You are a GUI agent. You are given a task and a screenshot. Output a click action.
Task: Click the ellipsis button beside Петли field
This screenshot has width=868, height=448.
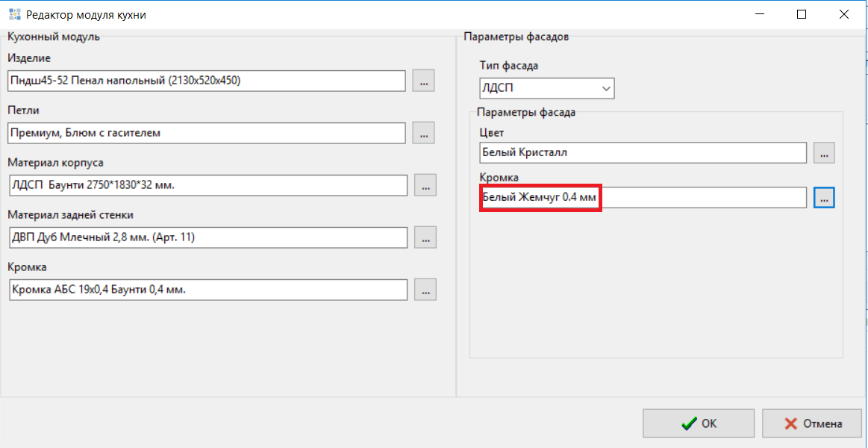[423, 133]
